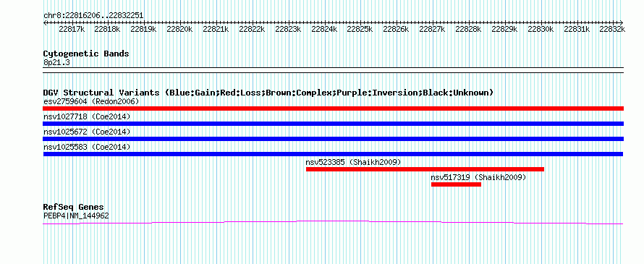Click the 22830k ruler tick label
The width and height of the screenshot is (644, 264).
tap(541, 29)
